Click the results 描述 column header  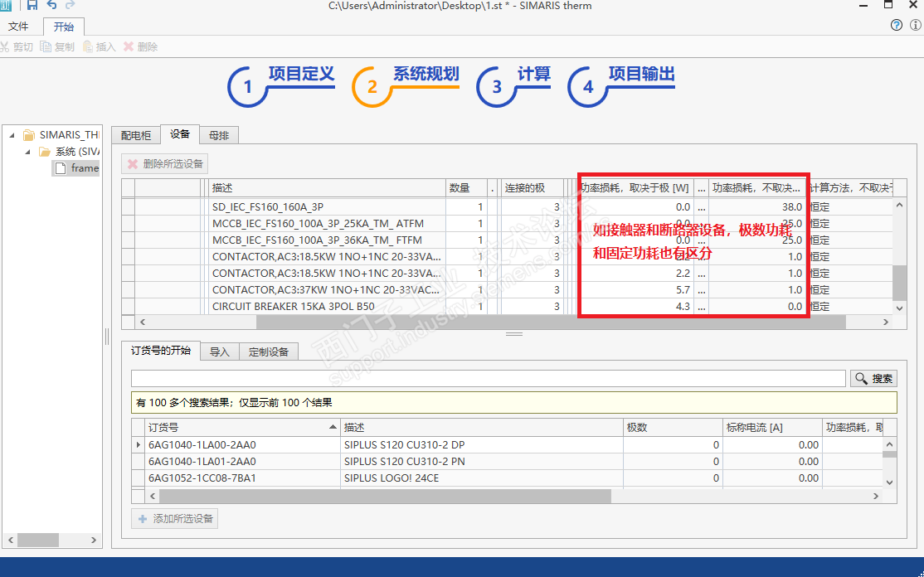[482, 428]
